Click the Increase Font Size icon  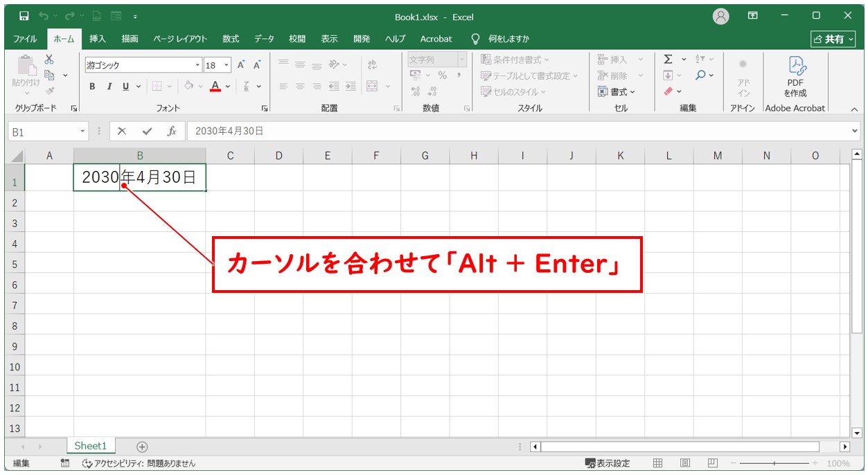coord(241,65)
